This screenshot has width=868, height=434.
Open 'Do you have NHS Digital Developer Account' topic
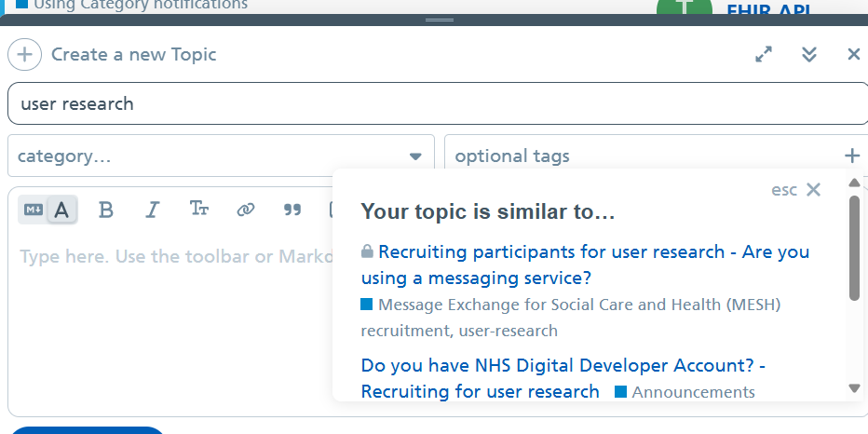coord(563,365)
